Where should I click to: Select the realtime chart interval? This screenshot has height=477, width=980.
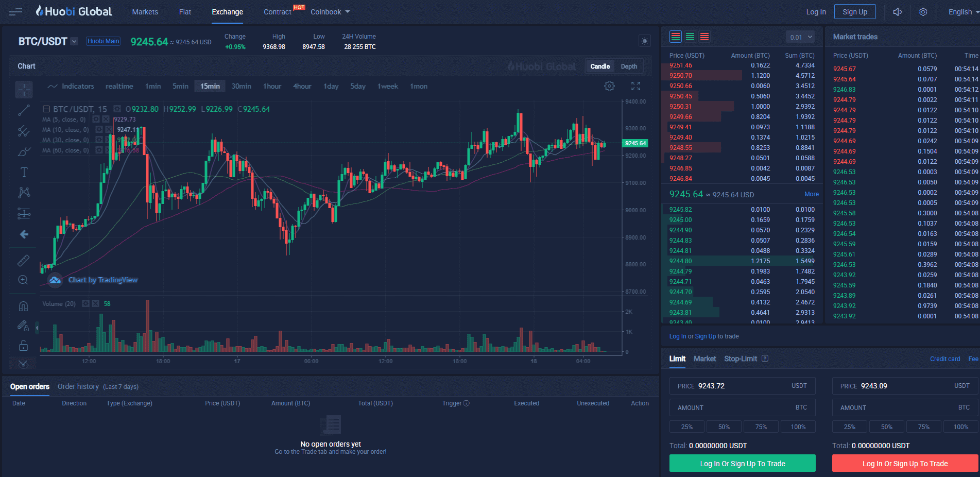[119, 86]
